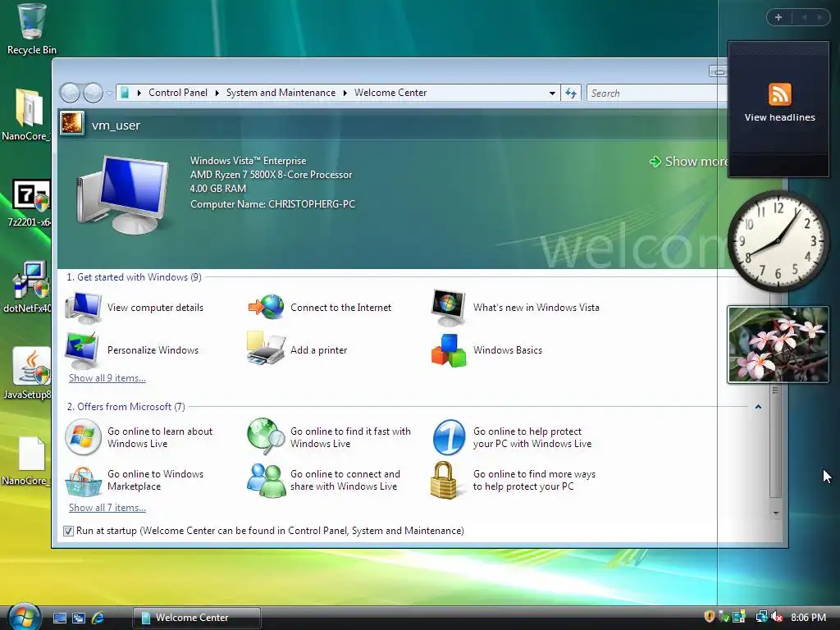Click the Control Panel breadcrumb
The height and width of the screenshot is (630, 840).
coord(177,93)
